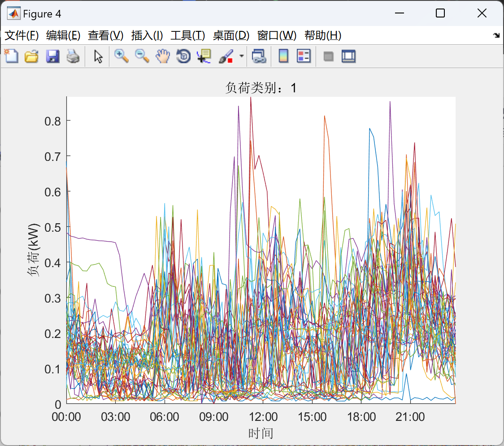Click the Hide Plot Tools icon
This screenshot has width=504, height=446.
328,56
